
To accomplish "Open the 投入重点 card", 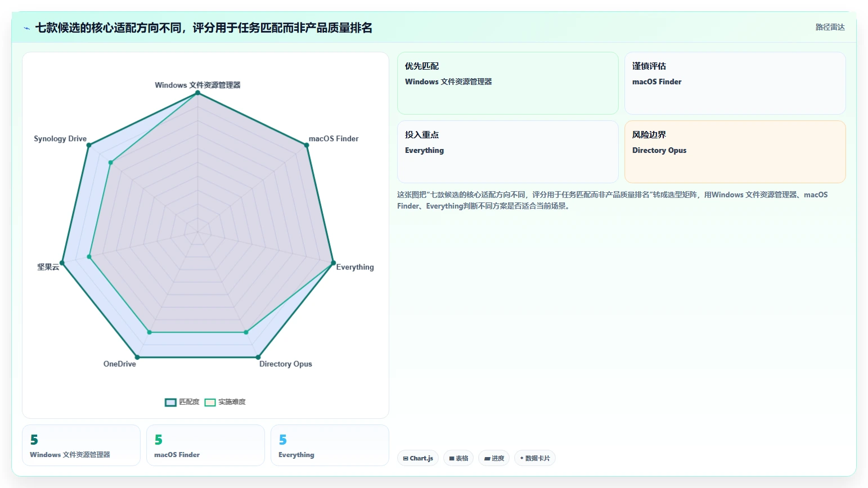I will 507,152.
